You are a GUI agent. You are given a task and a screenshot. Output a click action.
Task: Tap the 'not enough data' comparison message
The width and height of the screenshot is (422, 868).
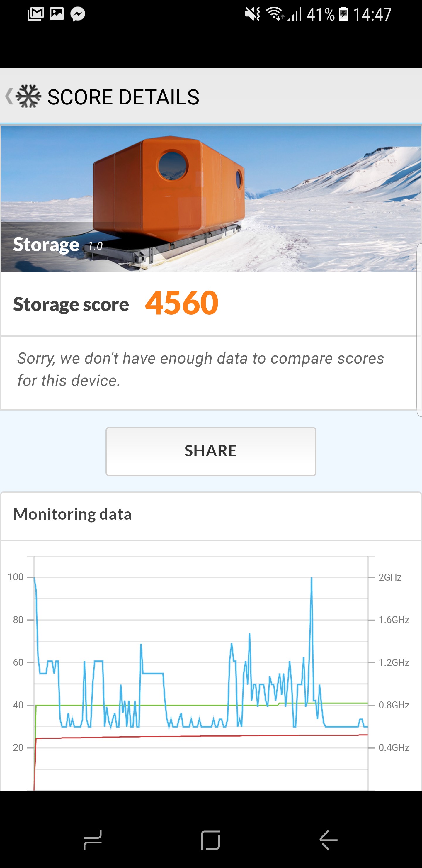point(201,369)
